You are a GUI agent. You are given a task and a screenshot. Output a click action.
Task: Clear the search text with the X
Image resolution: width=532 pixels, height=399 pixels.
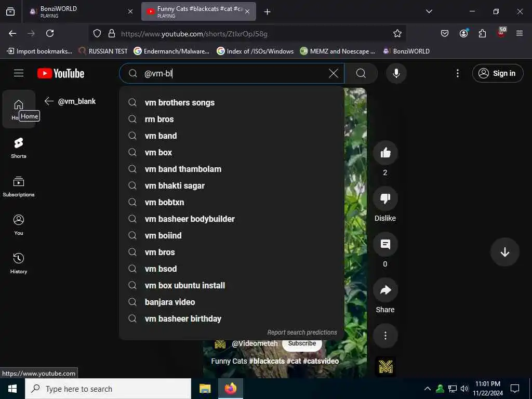coord(334,73)
